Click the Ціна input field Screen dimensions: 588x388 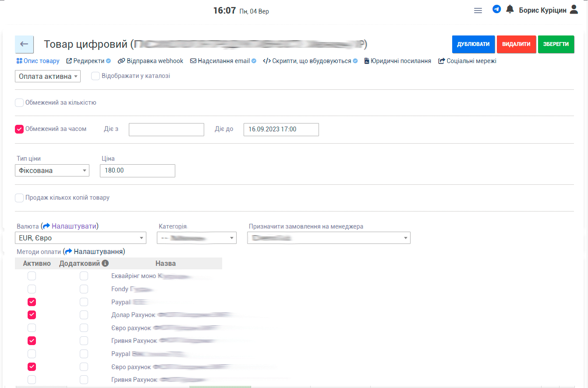pos(137,171)
